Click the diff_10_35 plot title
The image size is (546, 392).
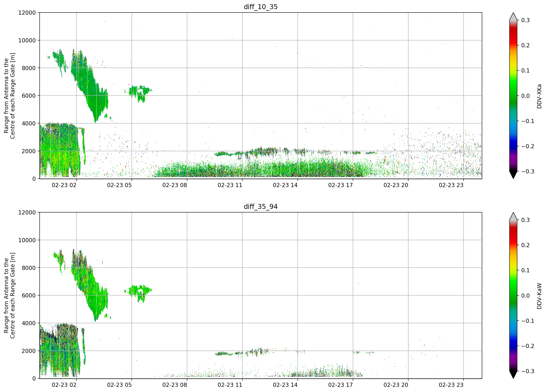point(260,7)
